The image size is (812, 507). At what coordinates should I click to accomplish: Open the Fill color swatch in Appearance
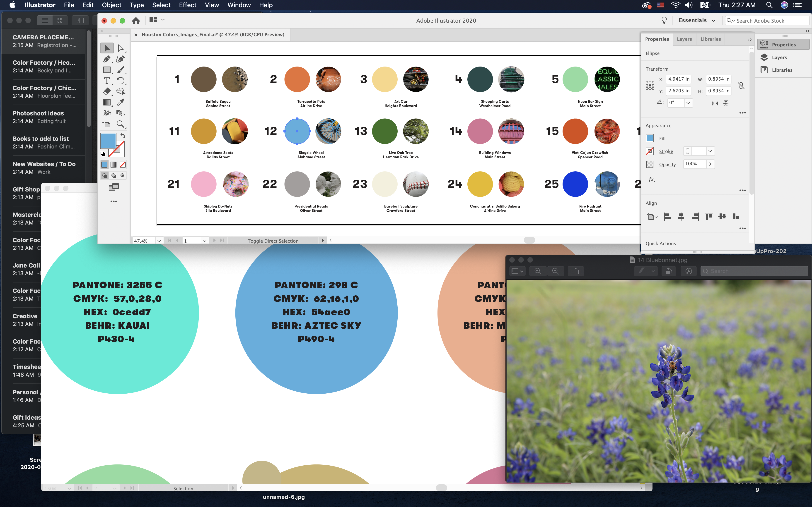(650, 138)
